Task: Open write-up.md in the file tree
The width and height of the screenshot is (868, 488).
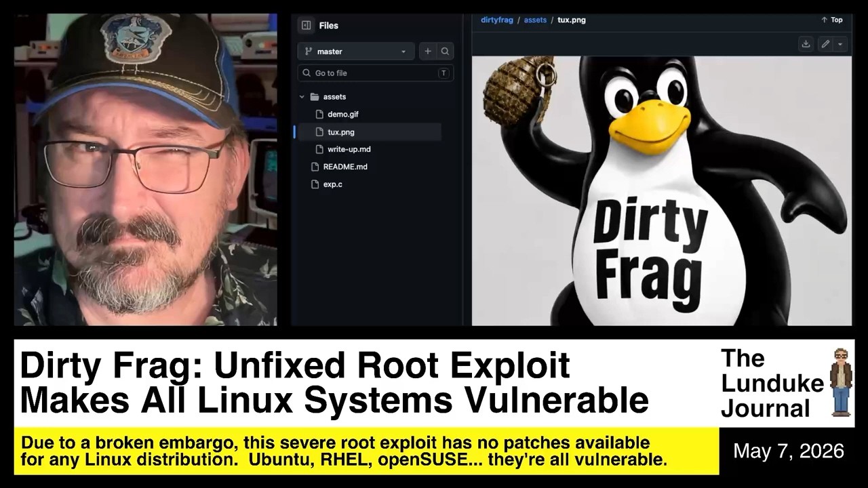Action: [x=349, y=149]
